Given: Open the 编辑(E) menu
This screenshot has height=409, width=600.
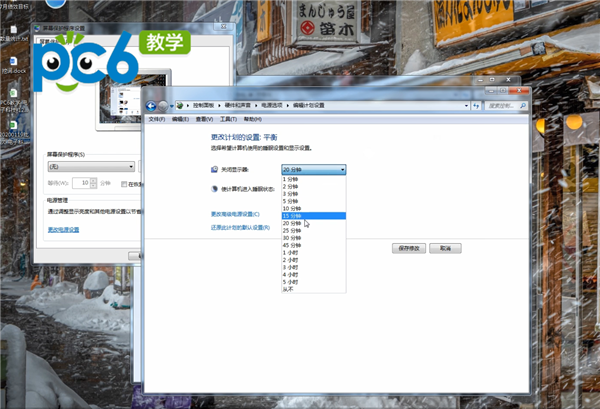Looking at the screenshot, I should pyautogui.click(x=180, y=119).
